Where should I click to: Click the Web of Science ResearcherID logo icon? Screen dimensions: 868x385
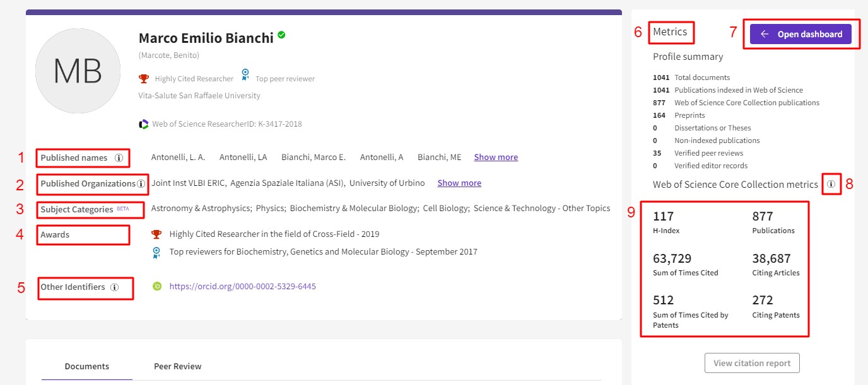144,124
